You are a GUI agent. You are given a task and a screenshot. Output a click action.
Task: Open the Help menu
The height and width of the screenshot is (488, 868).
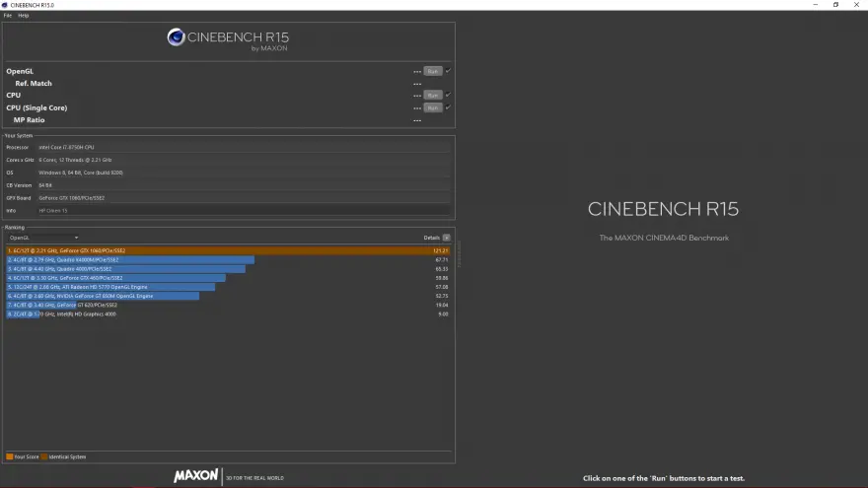click(x=24, y=16)
